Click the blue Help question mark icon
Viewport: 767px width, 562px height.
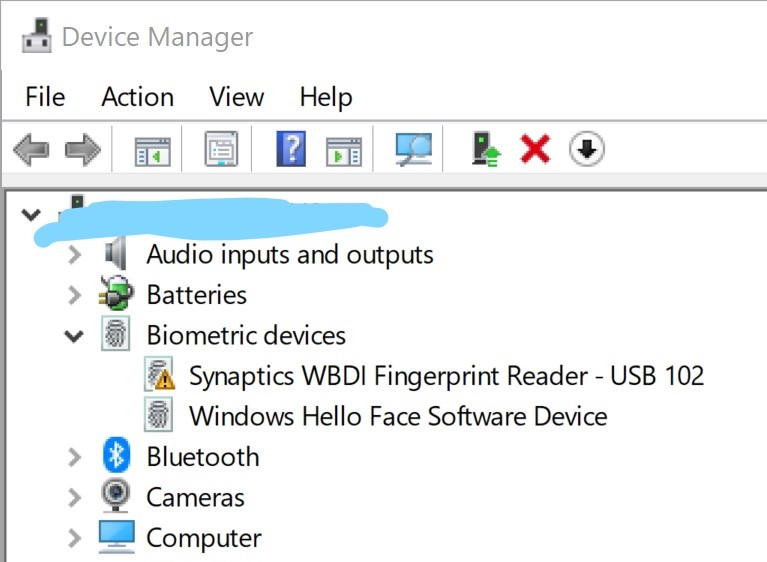[x=290, y=150]
